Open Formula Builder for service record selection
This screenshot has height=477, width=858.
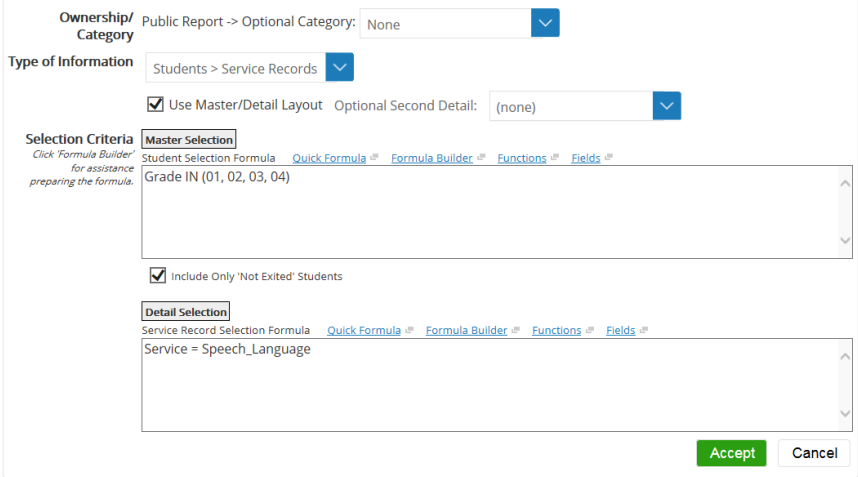466,330
